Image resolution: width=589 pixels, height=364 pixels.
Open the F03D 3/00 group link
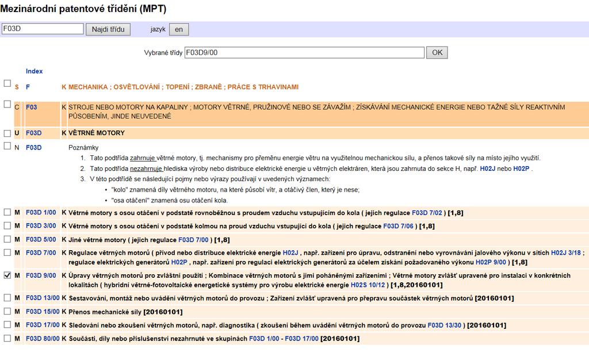pyautogui.click(x=41, y=226)
